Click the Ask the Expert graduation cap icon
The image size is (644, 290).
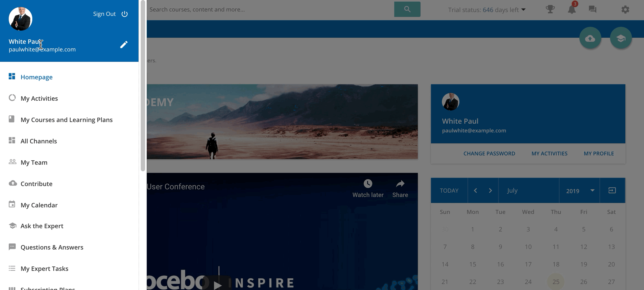13,225
